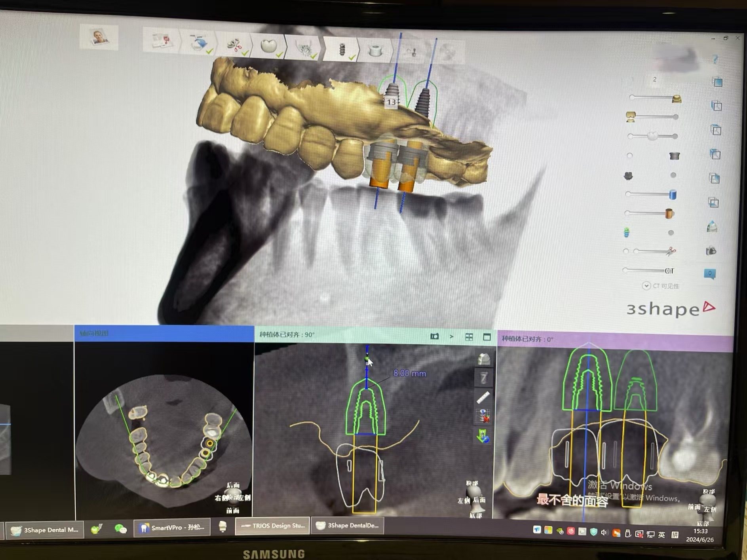Toggle visibility dot beside green implant icon
The height and width of the screenshot is (560, 747).
tap(671, 233)
